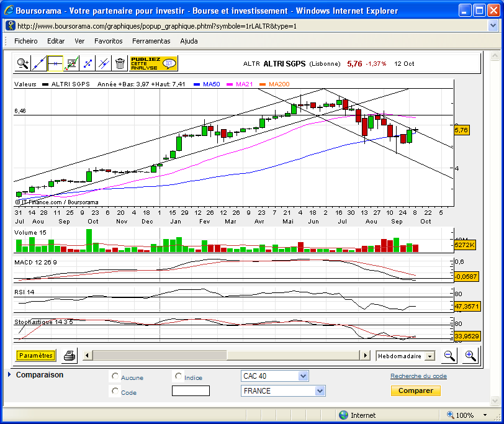Select the horizontal line drawing tool
Image resolution: width=504 pixels, height=424 pixels.
[55, 63]
